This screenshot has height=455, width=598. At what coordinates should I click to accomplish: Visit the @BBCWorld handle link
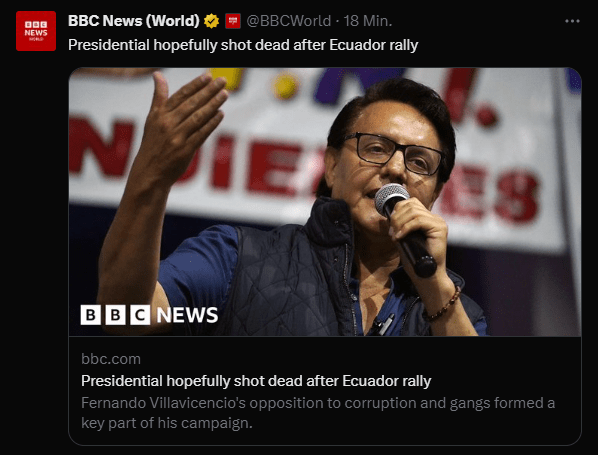pos(289,21)
